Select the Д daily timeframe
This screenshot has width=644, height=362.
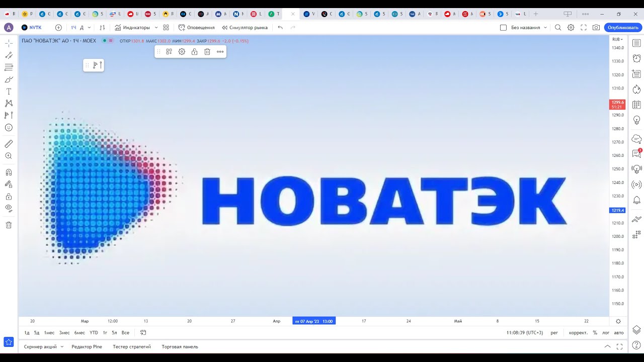tap(82, 28)
